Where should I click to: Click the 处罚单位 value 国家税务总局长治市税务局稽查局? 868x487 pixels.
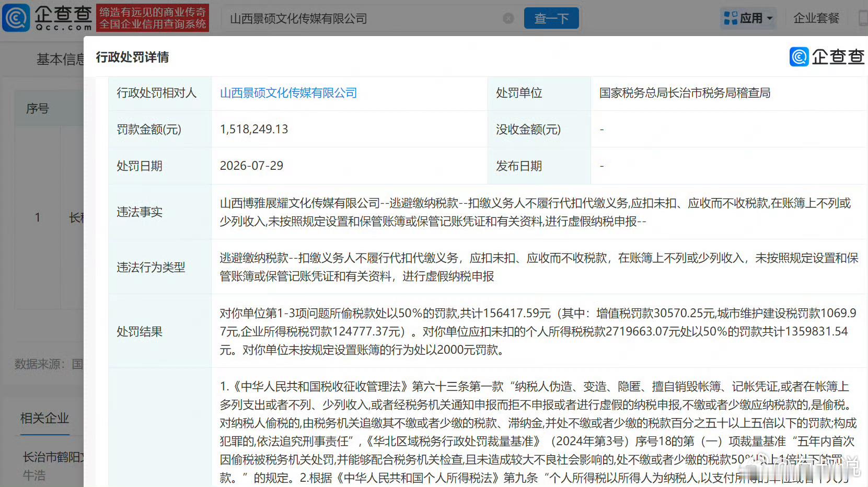pyautogui.click(x=685, y=93)
